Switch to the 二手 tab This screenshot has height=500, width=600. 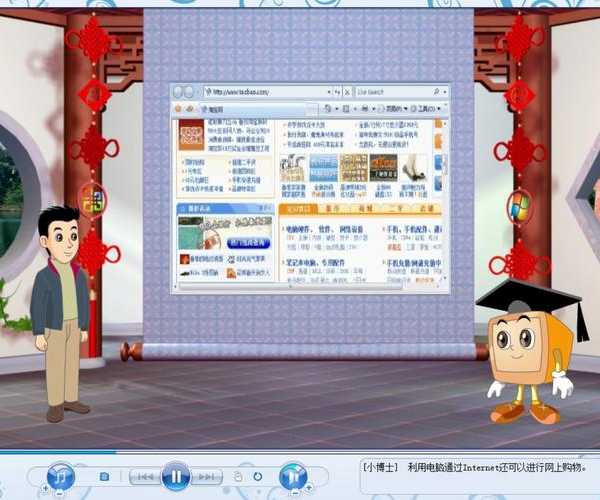[396, 209]
